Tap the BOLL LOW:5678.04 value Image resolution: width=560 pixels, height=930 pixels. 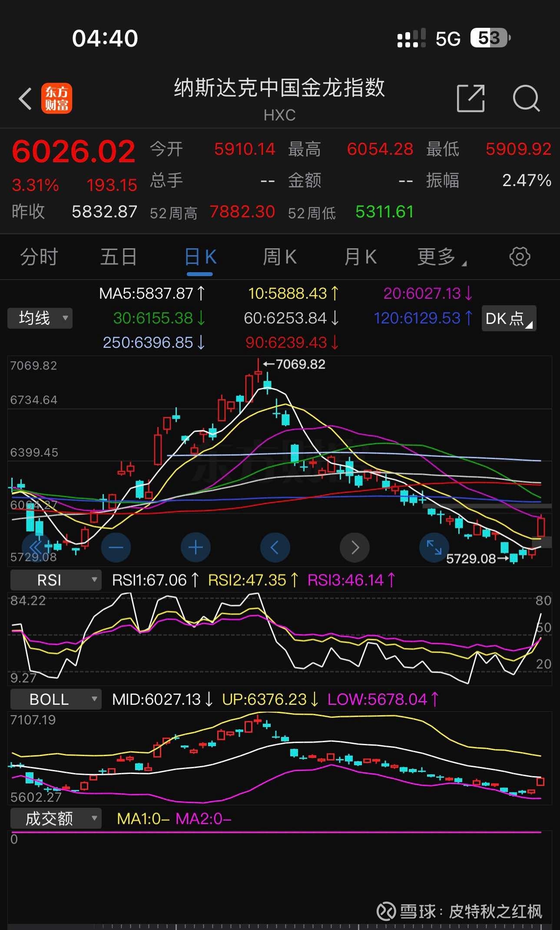[x=383, y=699]
